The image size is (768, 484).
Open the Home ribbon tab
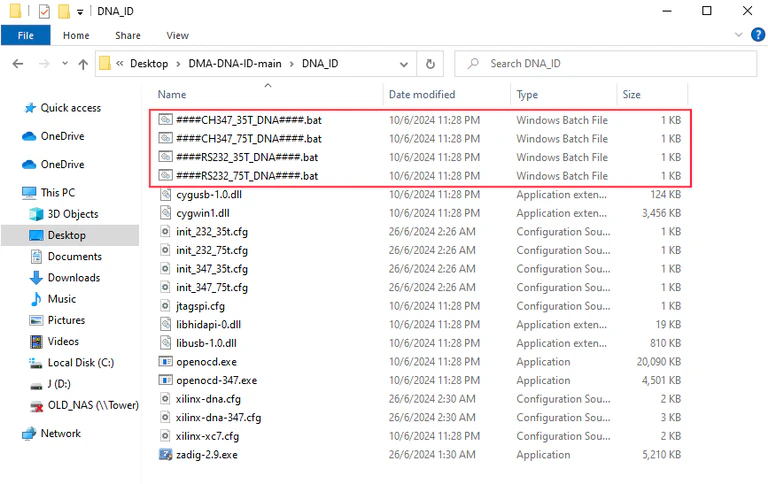click(76, 35)
